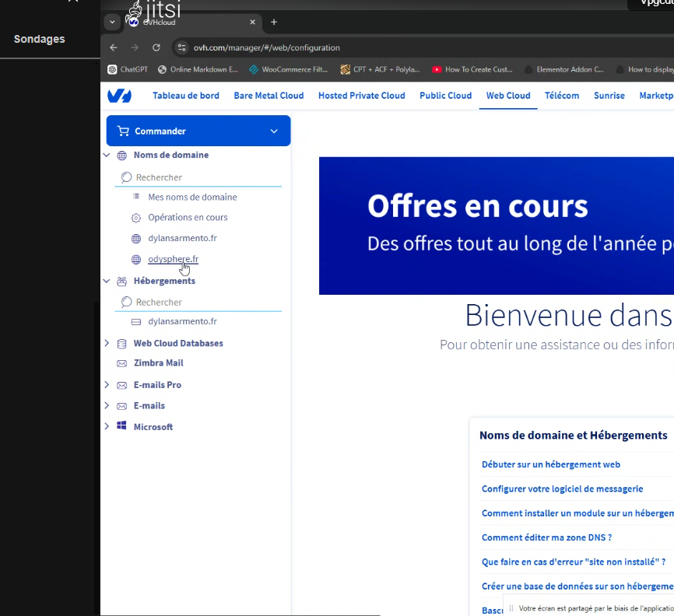674x616 pixels.
Task: Close the OVHcloud browser tab
Action: tap(252, 22)
